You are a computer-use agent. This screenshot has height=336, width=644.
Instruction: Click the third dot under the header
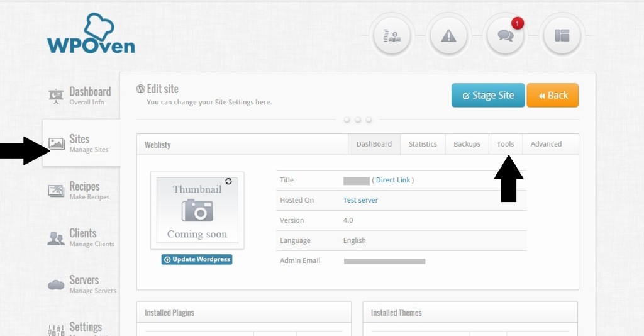tap(369, 120)
